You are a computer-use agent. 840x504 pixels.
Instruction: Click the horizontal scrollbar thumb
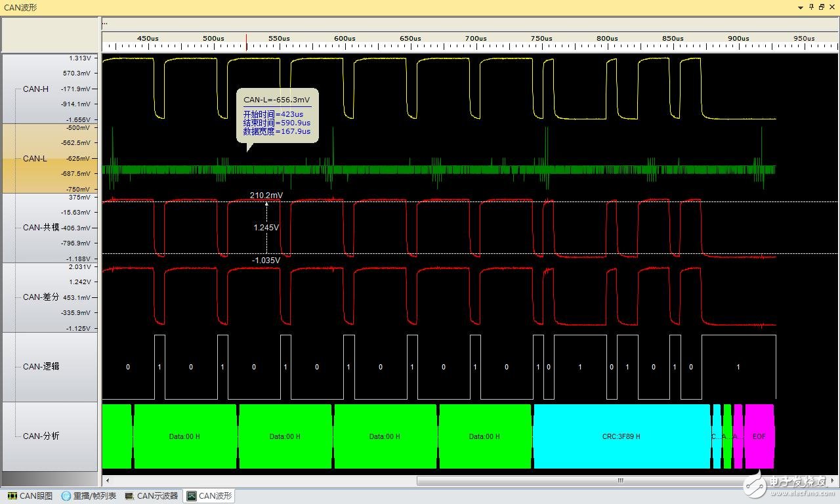tap(620, 481)
